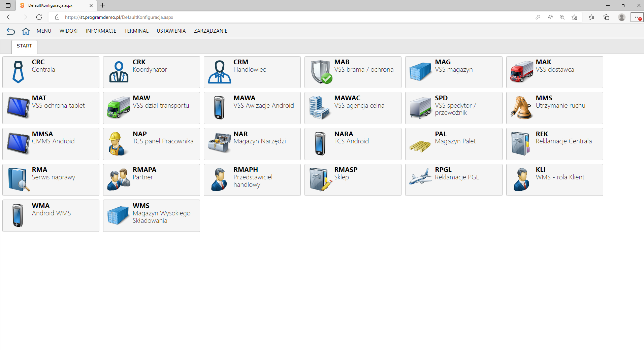
Task: Open the CRC Centrala tie icon
Action: 18,72
